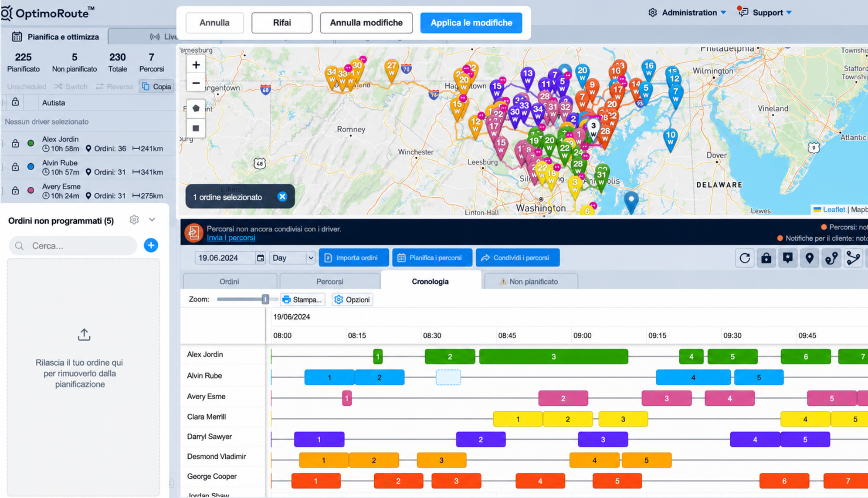The image size is (868, 498).
Task: Click the map pin icon in toolbar
Action: [810, 258]
